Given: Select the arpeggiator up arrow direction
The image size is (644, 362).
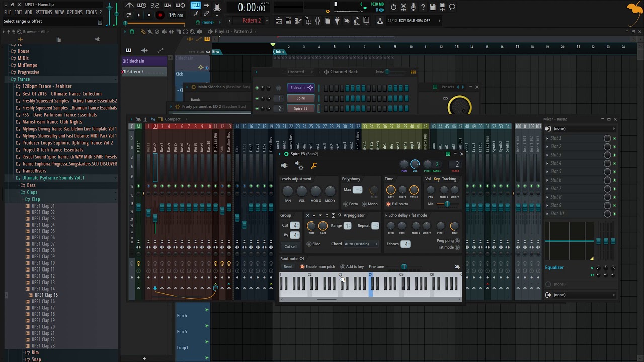Looking at the screenshot, I should [314, 215].
